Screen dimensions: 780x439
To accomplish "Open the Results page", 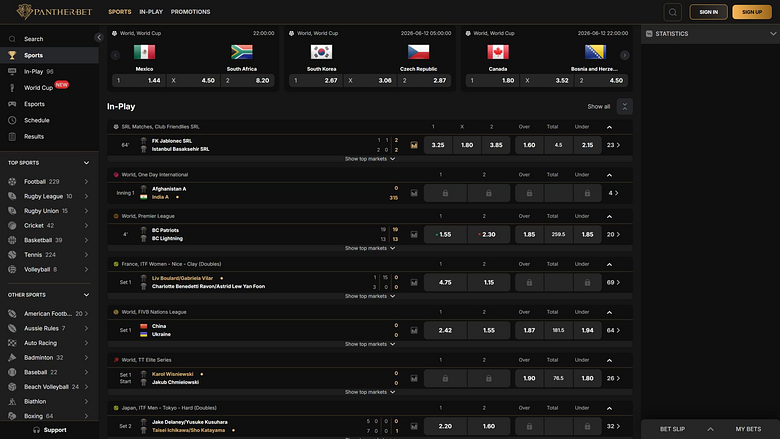I will (x=49, y=136).
